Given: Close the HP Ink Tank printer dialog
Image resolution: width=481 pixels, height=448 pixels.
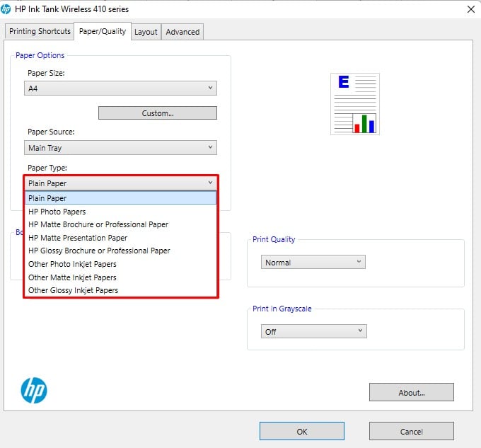Looking at the screenshot, I should 471,9.
